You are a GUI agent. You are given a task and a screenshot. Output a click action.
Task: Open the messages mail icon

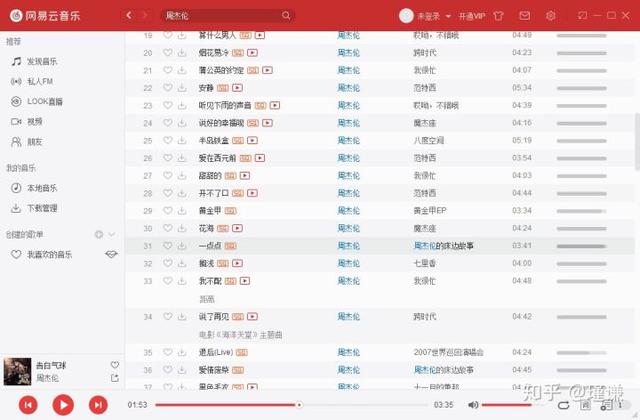[x=524, y=16]
